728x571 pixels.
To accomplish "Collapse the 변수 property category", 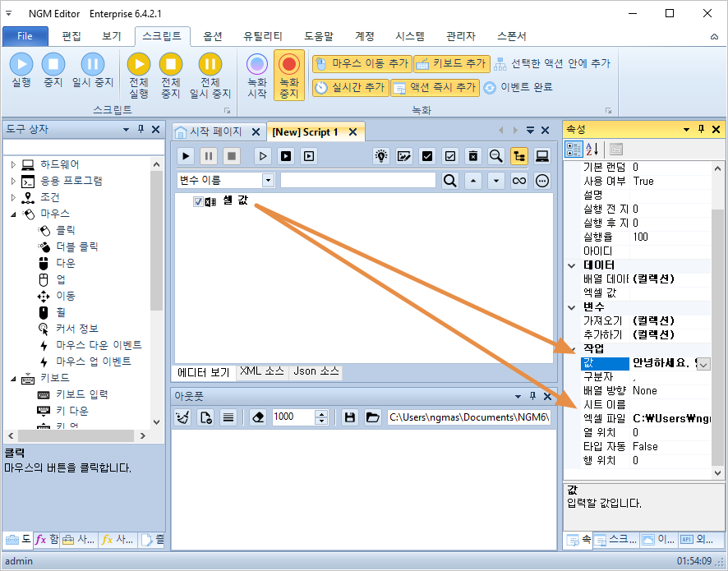I will 572,307.
